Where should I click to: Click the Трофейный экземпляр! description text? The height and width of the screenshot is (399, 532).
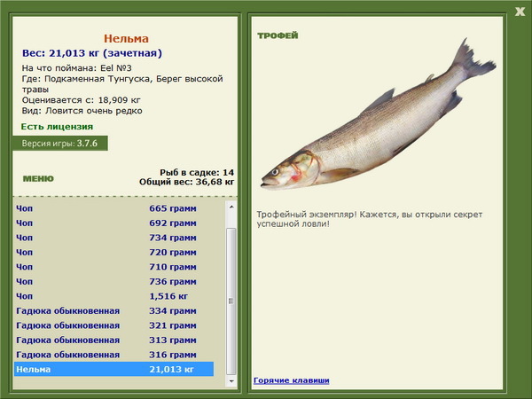pyautogui.click(x=370, y=219)
